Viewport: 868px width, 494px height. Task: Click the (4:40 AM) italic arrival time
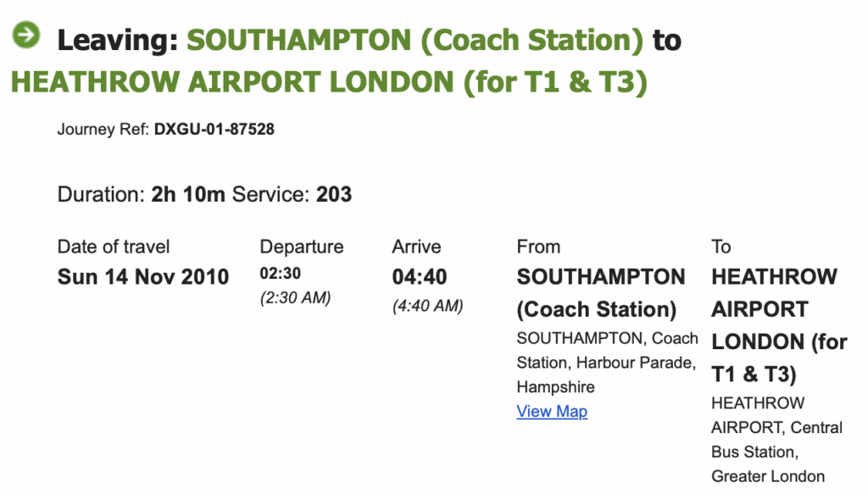[427, 307]
